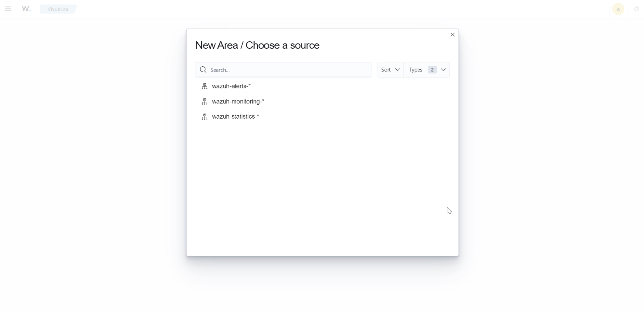
Task: Choose wazuh-statistics-* as the source
Action: (x=235, y=116)
